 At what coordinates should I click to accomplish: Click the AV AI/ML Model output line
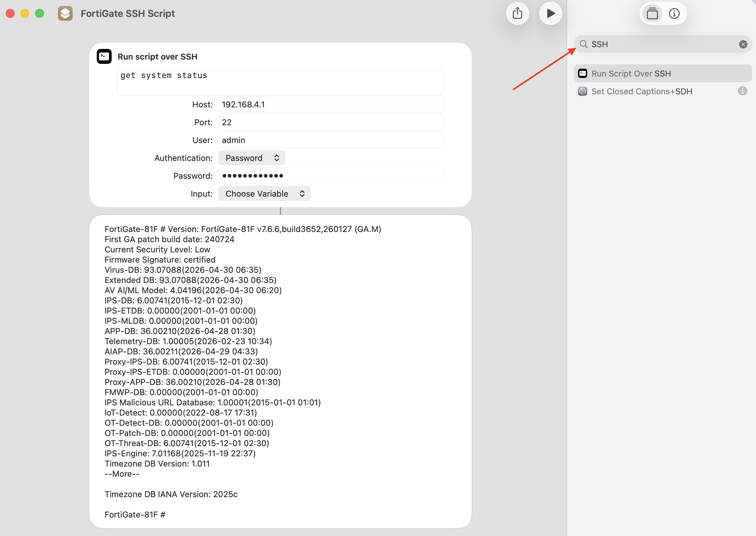[x=193, y=290]
